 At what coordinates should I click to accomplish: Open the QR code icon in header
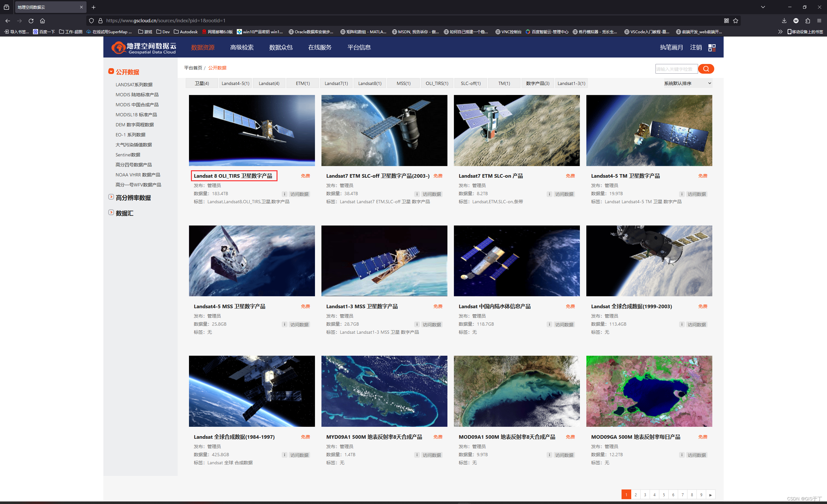click(x=712, y=47)
